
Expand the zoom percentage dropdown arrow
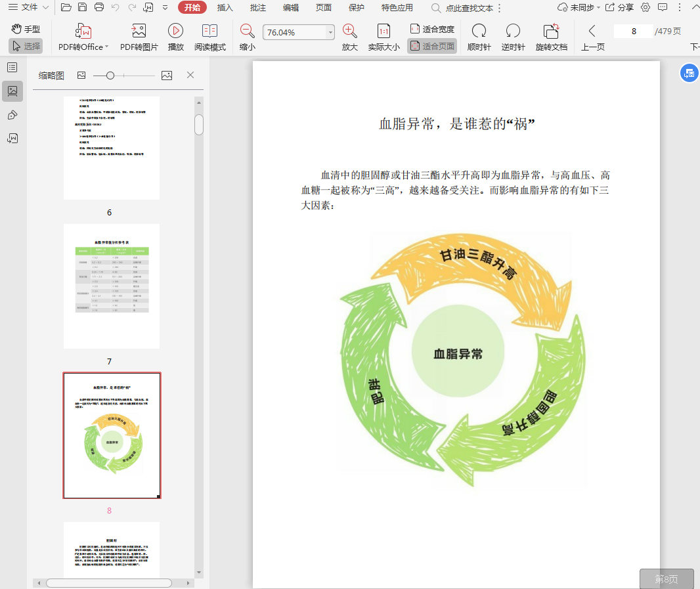(330, 32)
